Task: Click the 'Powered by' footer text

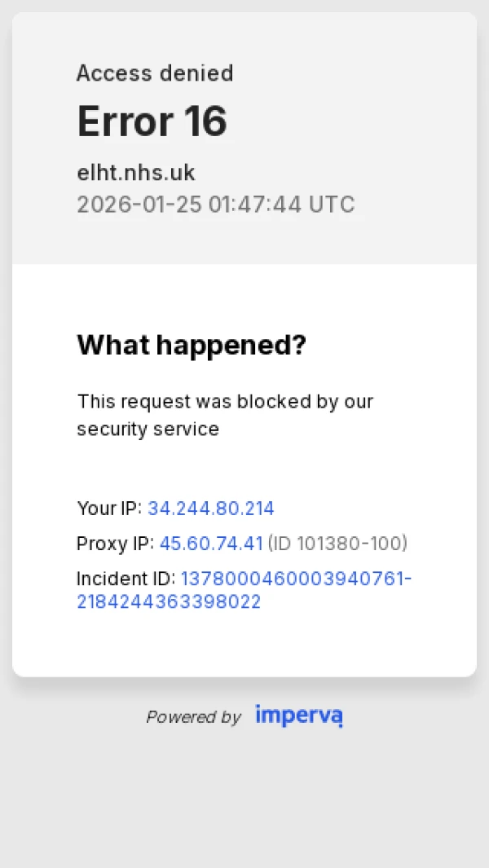Action: tap(193, 717)
